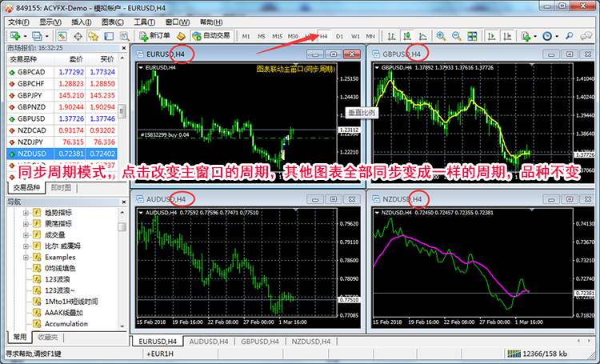Screen dimensions: 600x364
Task: Toggle the Terminal window icon
Action: [109, 36]
